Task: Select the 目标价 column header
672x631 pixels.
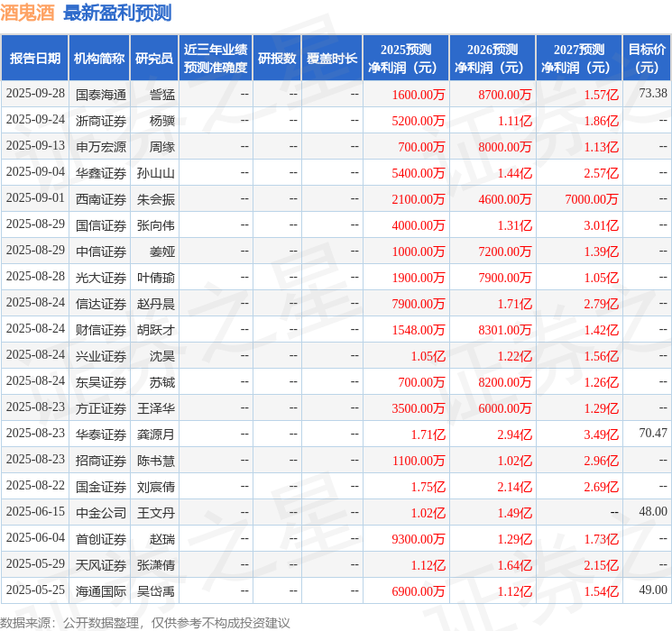Action: coord(646,58)
